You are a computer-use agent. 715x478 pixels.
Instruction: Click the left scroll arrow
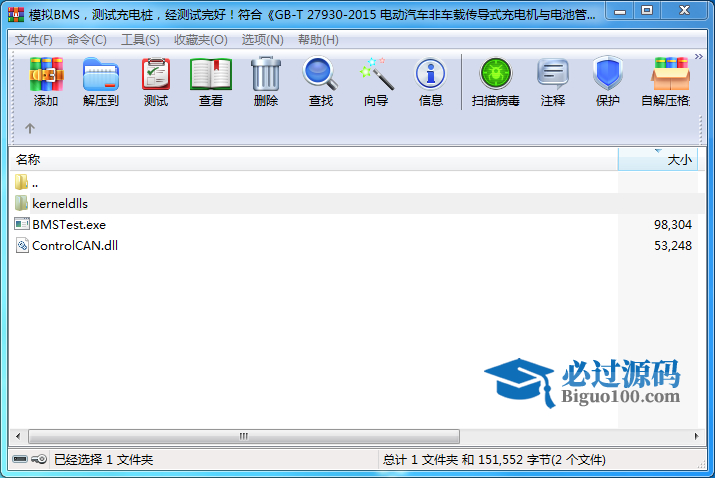[18, 436]
